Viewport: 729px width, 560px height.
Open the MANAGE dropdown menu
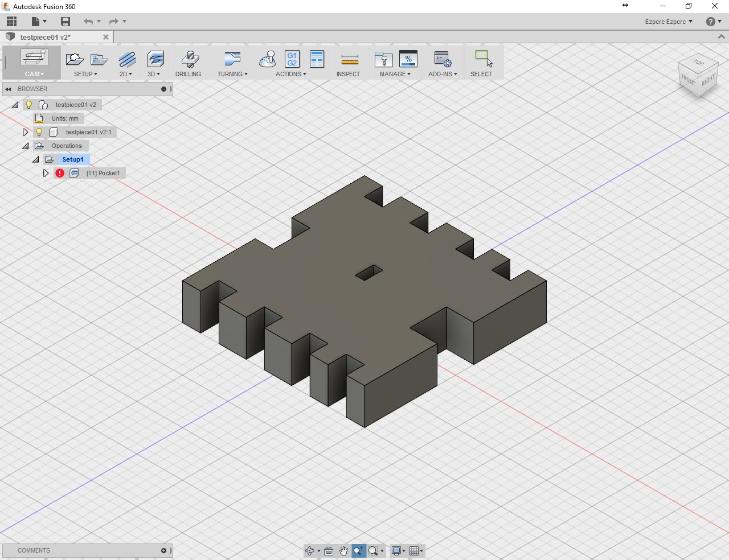395,74
